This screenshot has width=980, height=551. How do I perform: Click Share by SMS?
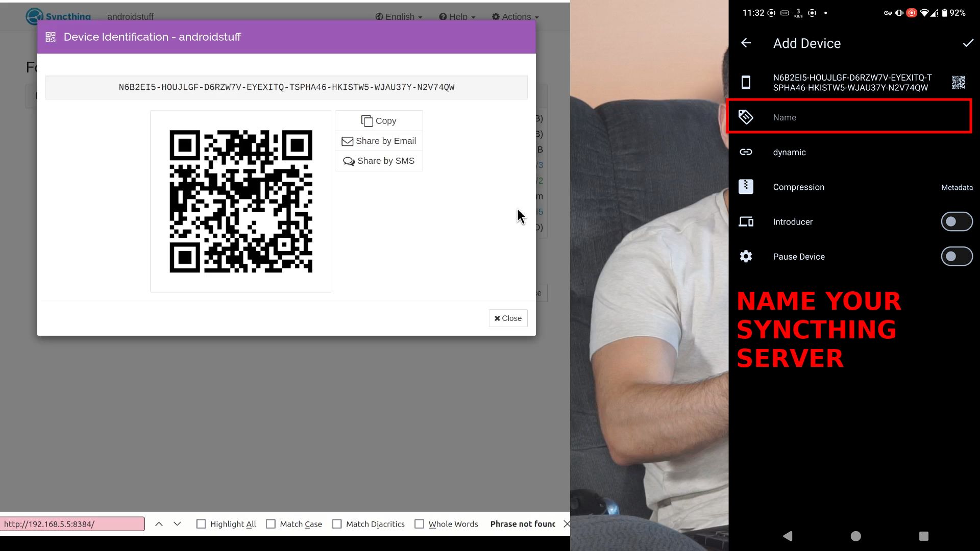click(x=379, y=161)
